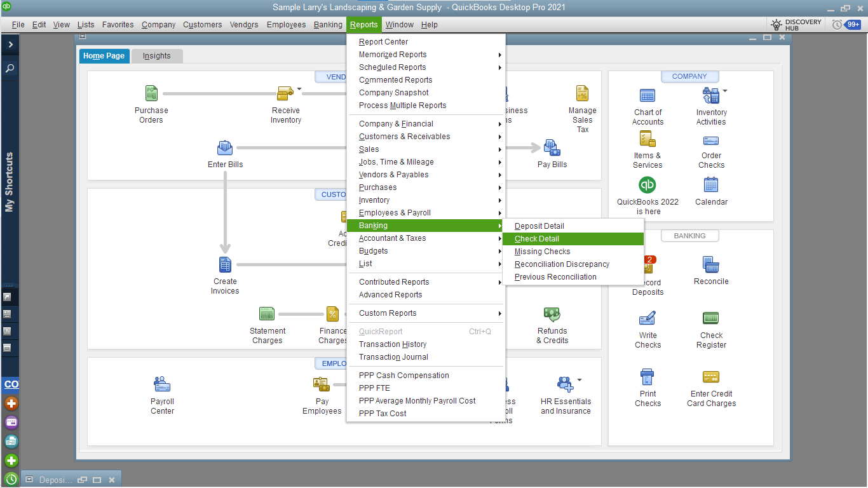Viewport: 868px width, 488px height.
Task: Open Manage Sales Tax icon
Action: [582, 93]
